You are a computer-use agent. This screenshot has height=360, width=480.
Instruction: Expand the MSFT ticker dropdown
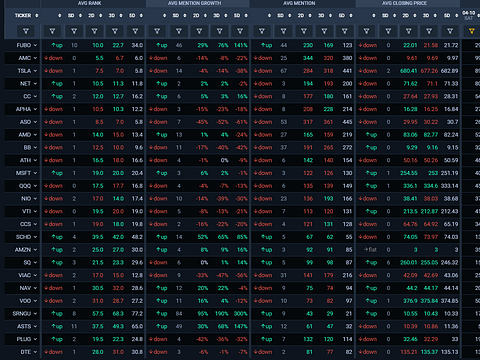pos(35,173)
